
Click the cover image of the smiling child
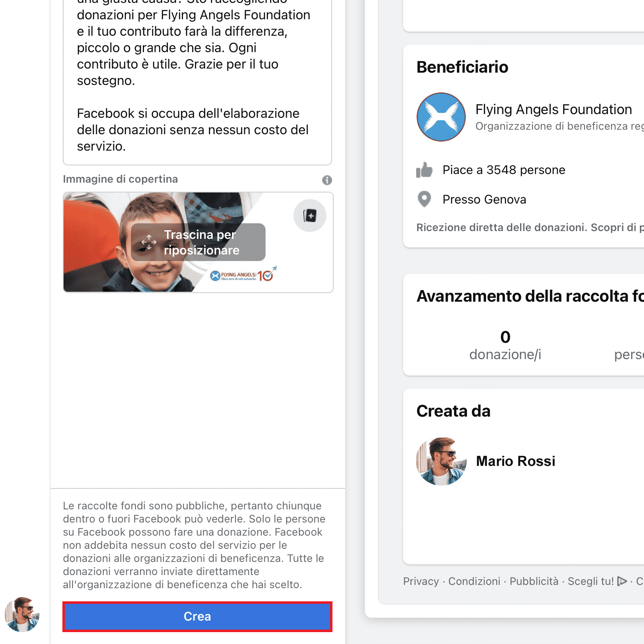[x=198, y=242]
